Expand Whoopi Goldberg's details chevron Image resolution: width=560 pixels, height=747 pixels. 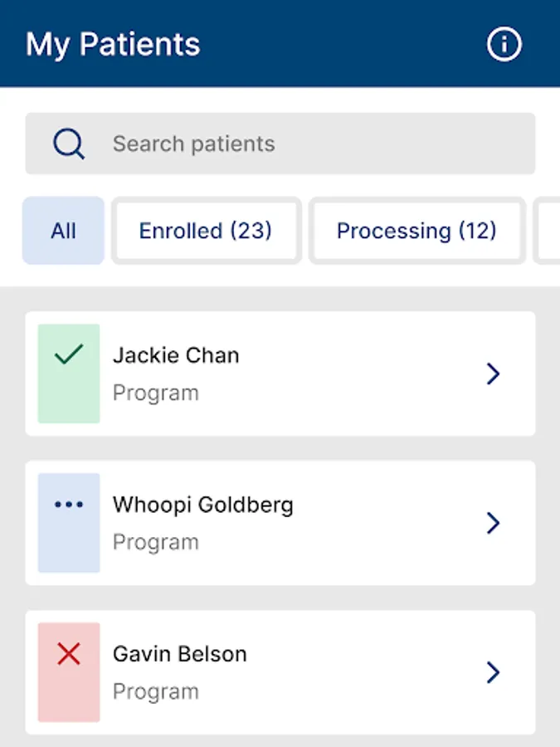[x=494, y=523]
